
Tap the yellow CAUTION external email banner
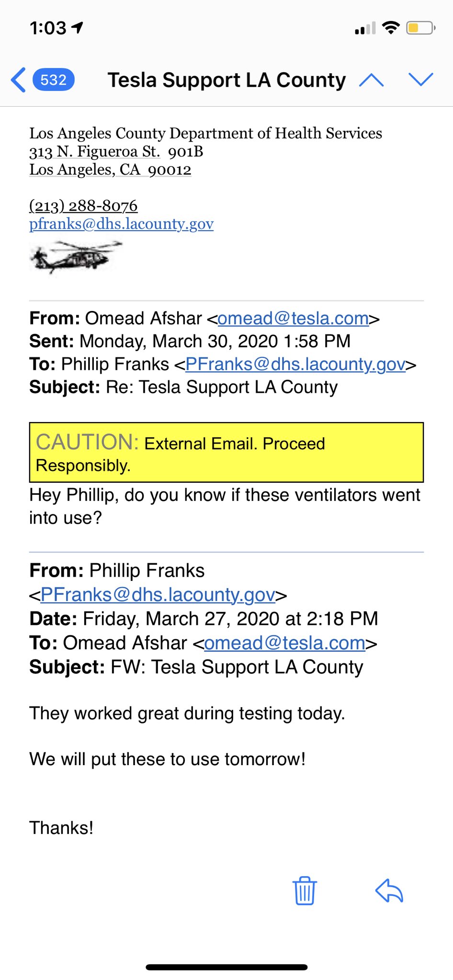coord(226,452)
